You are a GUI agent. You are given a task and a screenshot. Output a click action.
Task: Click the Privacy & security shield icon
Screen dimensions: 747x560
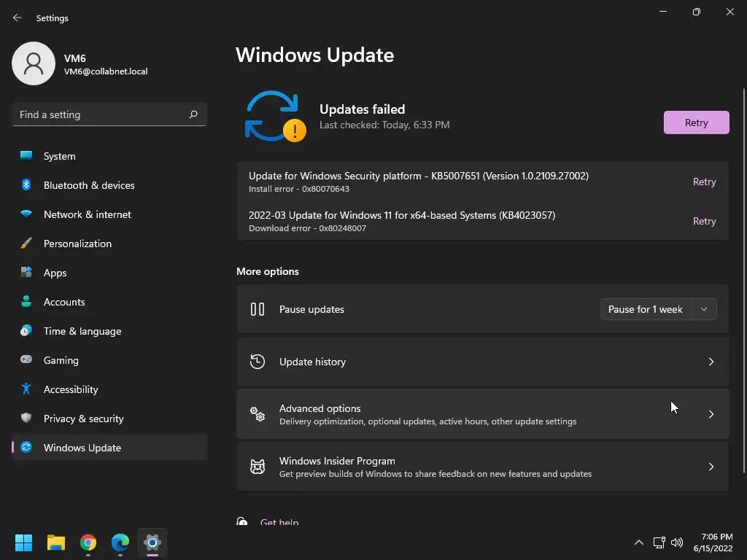click(26, 418)
